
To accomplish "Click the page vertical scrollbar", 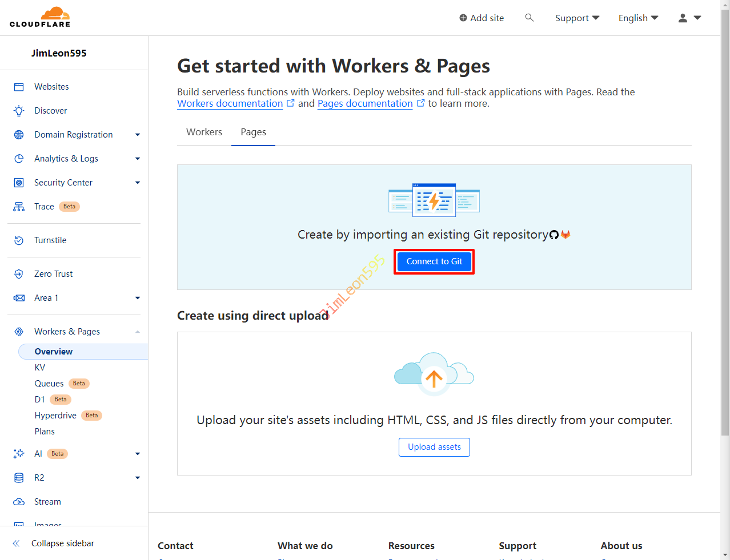I will coord(725,228).
